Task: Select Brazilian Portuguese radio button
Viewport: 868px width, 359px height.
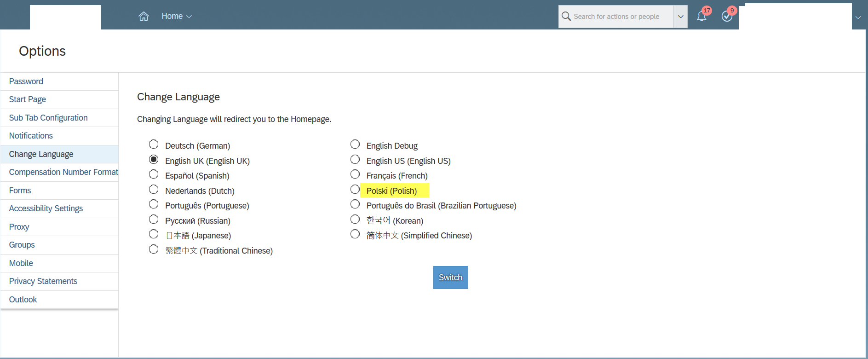Action: (x=355, y=204)
